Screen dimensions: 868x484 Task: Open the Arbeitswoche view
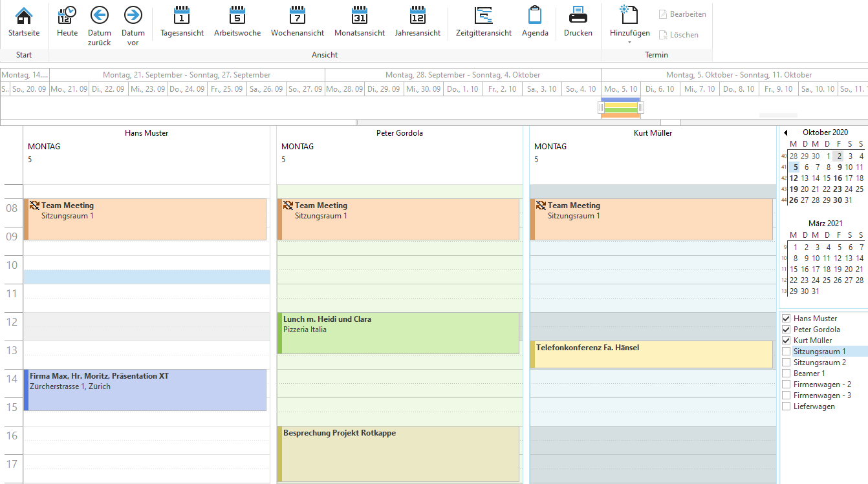click(237, 25)
